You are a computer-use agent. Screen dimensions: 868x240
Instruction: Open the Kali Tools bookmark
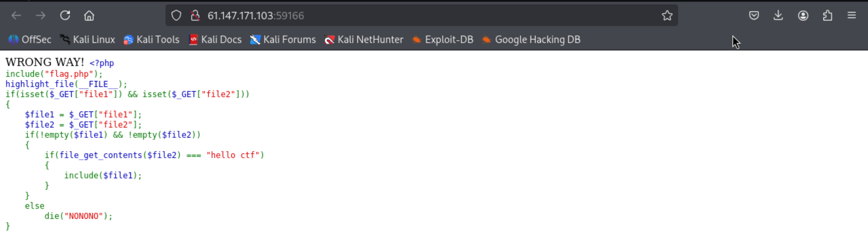pos(151,40)
